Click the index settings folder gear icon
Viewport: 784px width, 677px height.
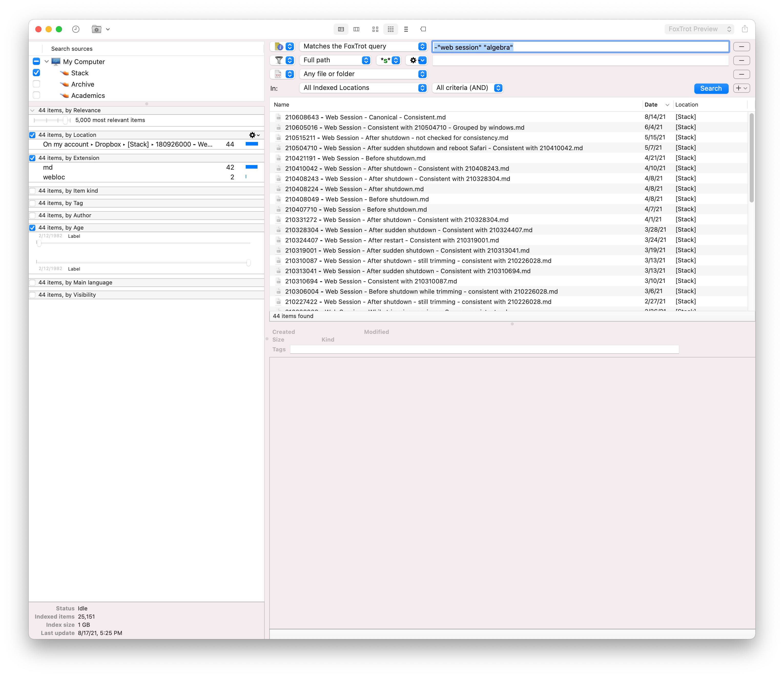97,29
